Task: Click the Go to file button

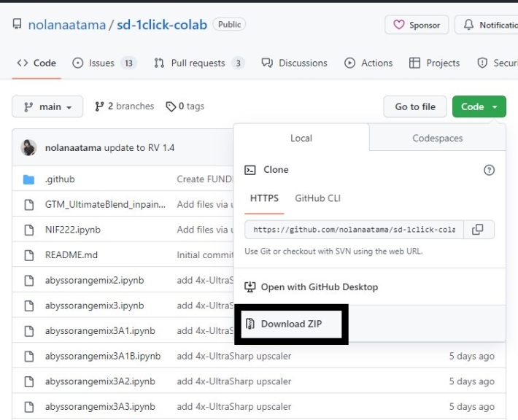Action: tap(415, 106)
